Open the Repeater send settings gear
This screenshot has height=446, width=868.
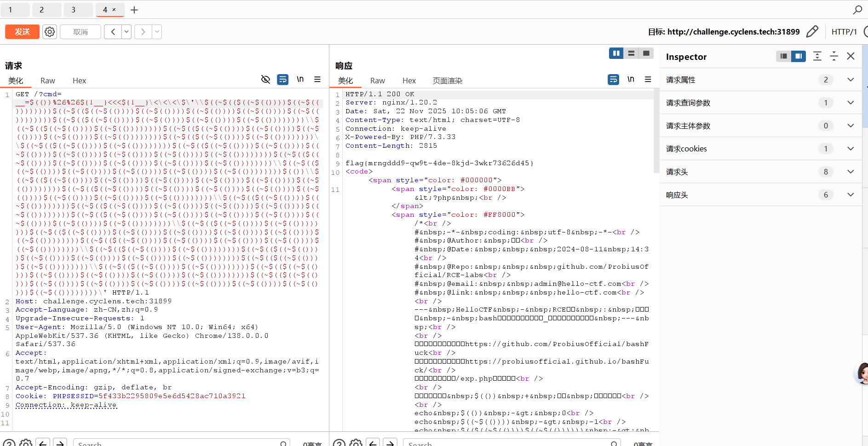(x=50, y=32)
